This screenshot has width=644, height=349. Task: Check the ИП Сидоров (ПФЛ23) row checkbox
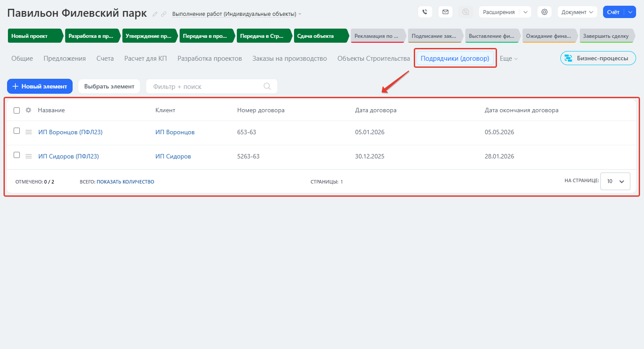[17, 155]
